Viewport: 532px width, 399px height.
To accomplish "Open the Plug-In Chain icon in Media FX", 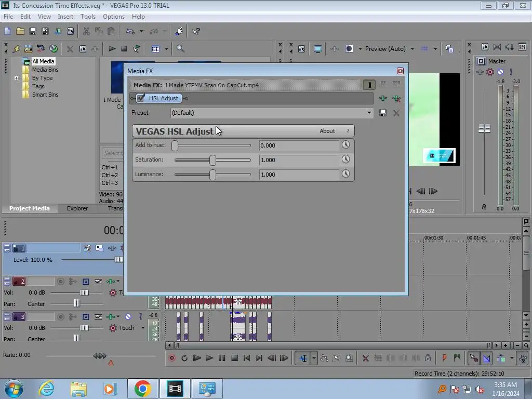I will [x=383, y=98].
